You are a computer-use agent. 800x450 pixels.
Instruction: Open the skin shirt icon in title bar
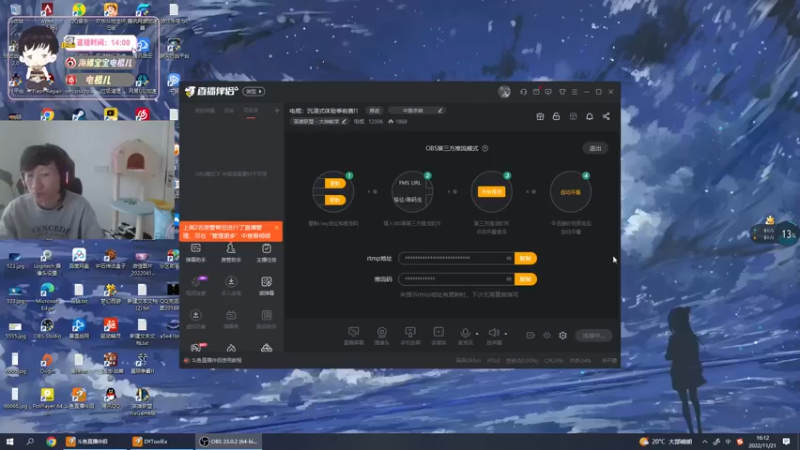point(562,92)
